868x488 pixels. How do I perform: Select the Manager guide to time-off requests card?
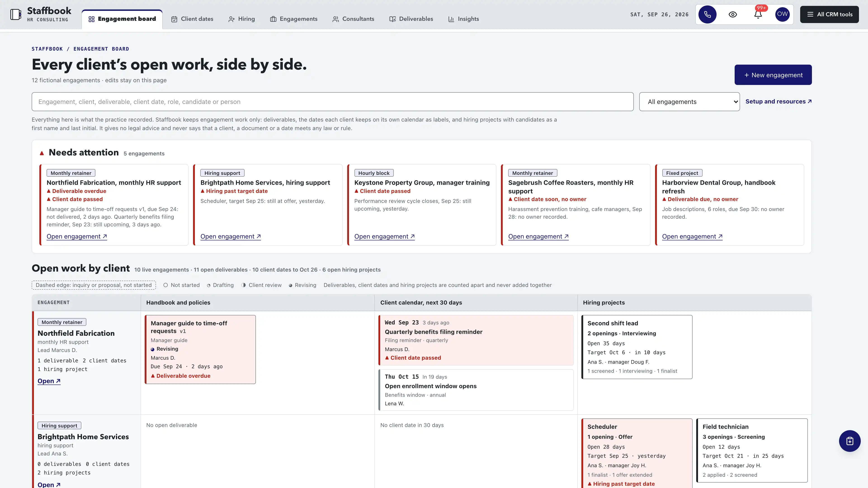coord(200,349)
